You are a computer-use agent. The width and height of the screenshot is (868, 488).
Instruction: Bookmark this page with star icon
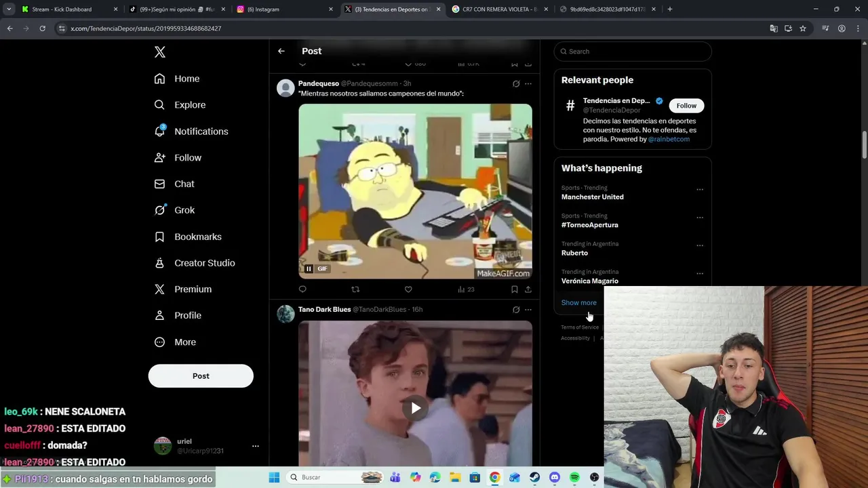[x=803, y=28]
